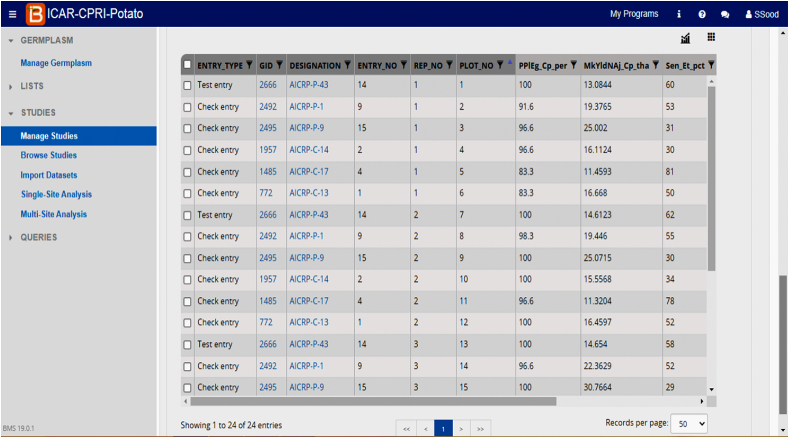Open Browse Studies in sidebar
This screenshot has height=438, width=789.
49,155
